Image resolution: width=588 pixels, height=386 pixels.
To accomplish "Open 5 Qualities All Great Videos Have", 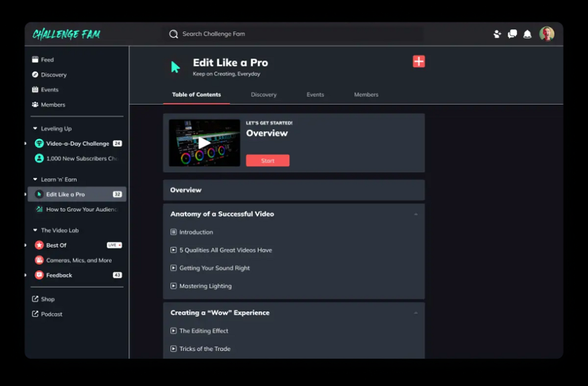I will 225,250.
